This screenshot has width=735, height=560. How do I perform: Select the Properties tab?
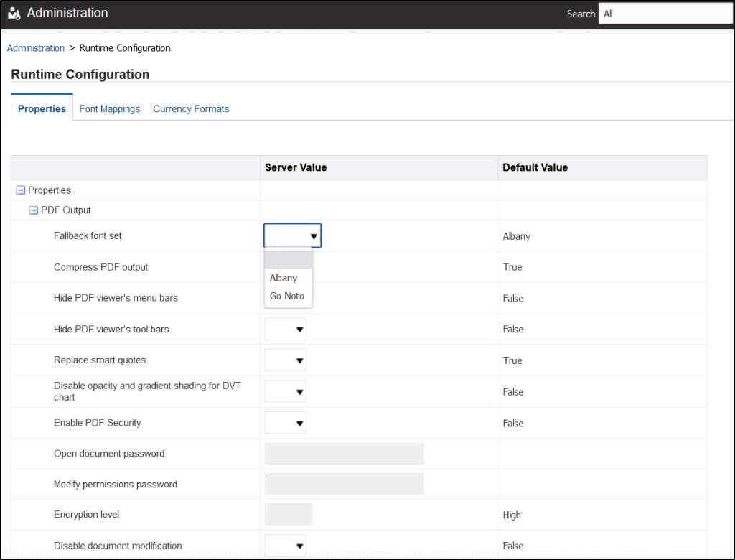click(42, 109)
